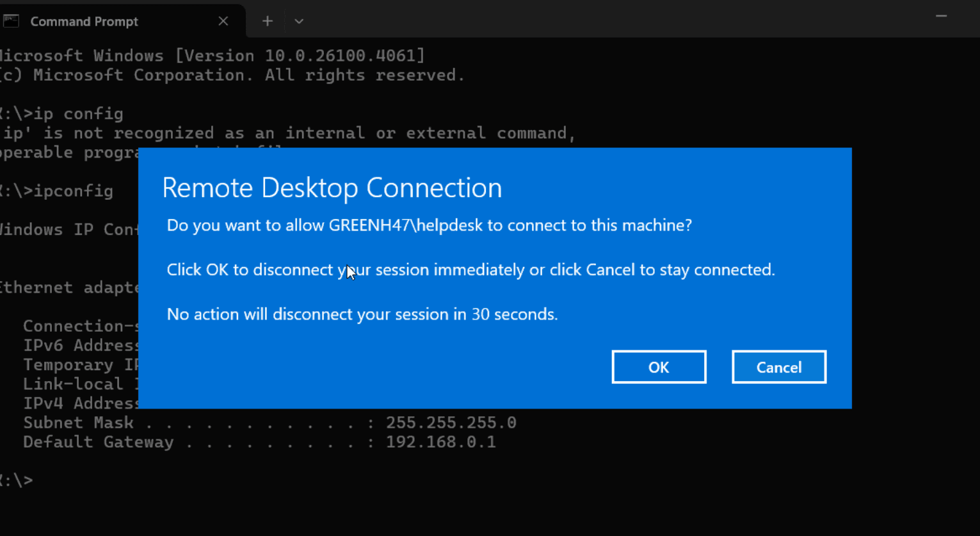Image resolution: width=980 pixels, height=536 pixels.
Task: Click the Subnet Mask 255.255.255.0 value
Action: (451, 423)
